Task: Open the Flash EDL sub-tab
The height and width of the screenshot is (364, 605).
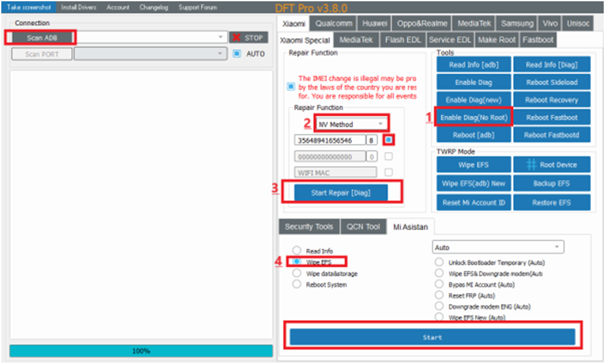Action: (x=403, y=40)
